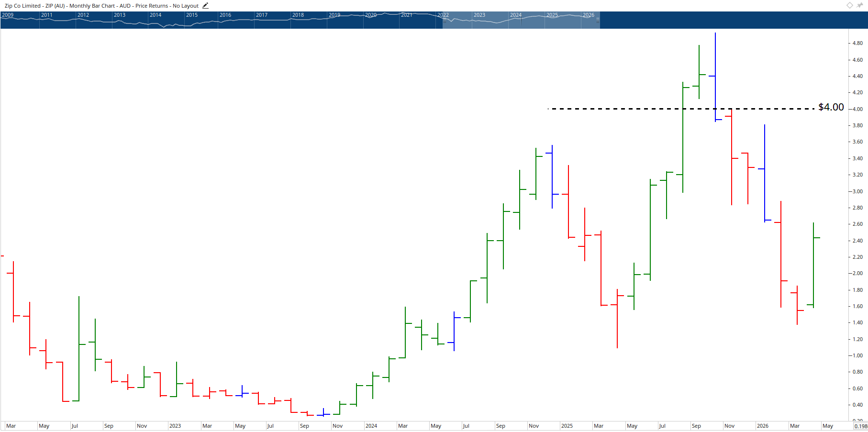This screenshot has width=868, height=432.
Task: Select the dashed $4.00 horizontal line annotation
Action: [x=646, y=109]
